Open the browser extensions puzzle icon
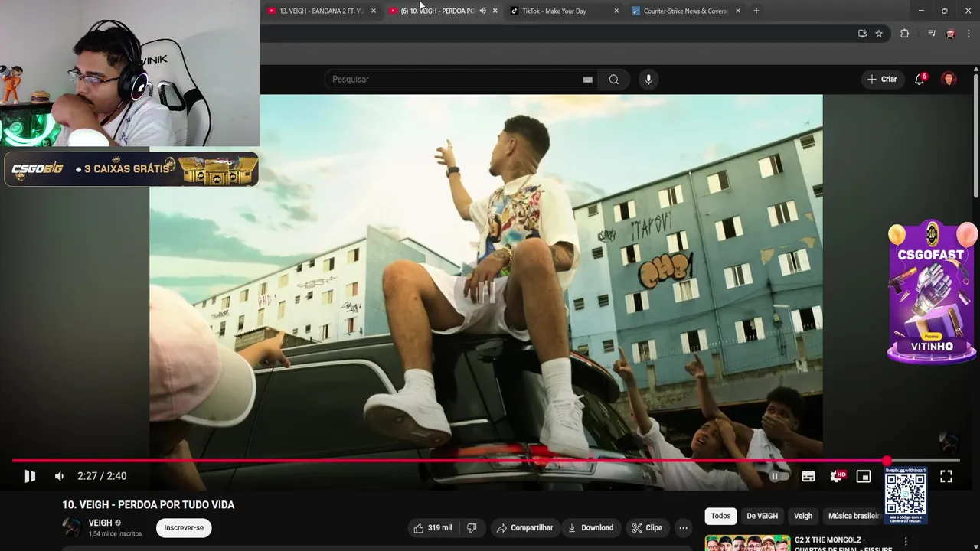Image resolution: width=980 pixels, height=551 pixels. coord(904,34)
